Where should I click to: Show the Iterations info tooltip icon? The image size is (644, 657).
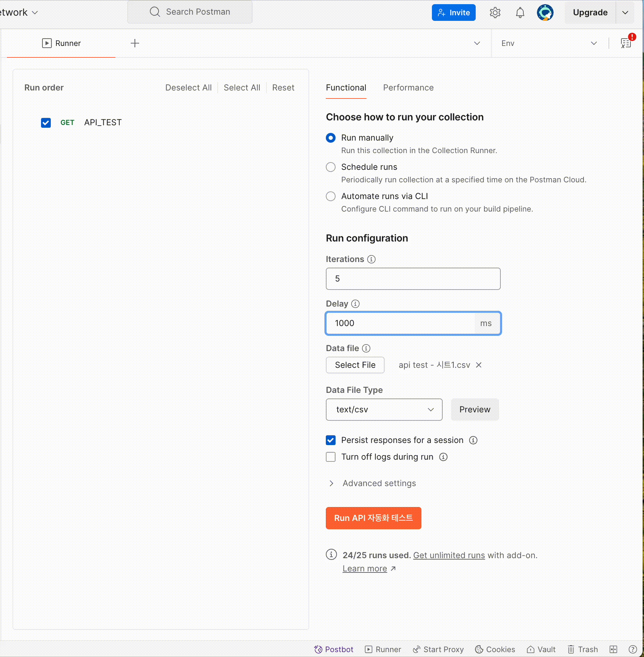[371, 259]
